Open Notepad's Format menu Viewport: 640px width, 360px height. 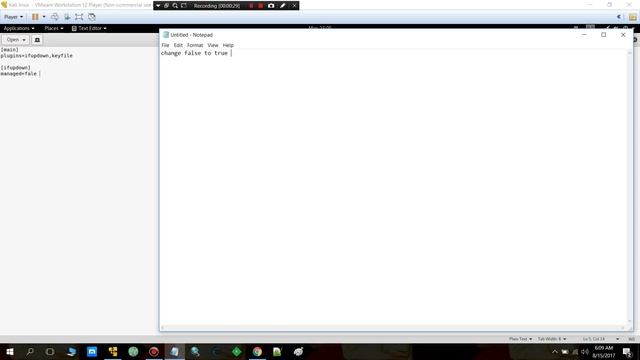[195, 45]
